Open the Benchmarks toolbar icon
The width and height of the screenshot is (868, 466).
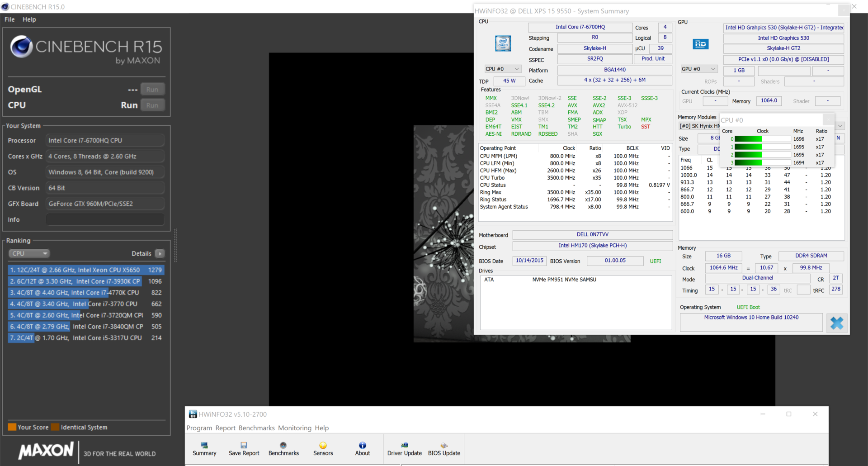point(283,449)
